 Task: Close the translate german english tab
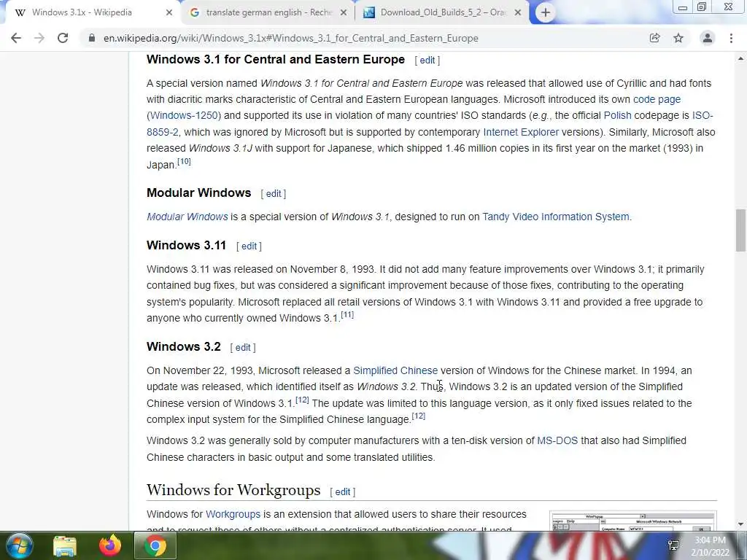pyautogui.click(x=344, y=12)
